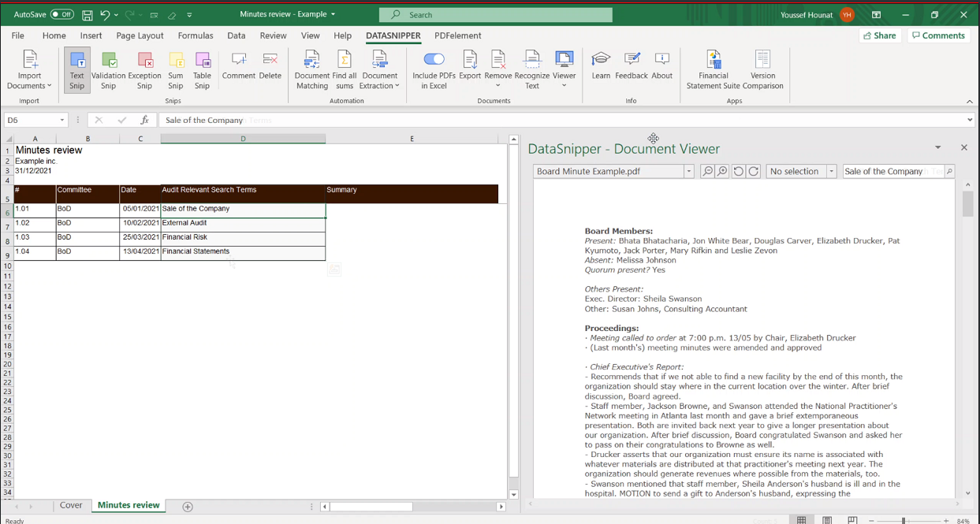Viewport: 980px width, 524px height.
Task: Run Document Matching
Action: coord(312,69)
